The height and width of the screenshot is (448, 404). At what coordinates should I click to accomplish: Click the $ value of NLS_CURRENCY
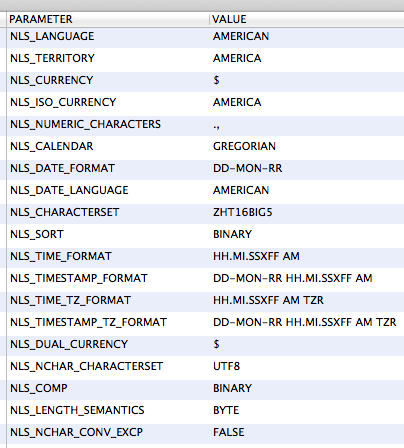tap(216, 80)
